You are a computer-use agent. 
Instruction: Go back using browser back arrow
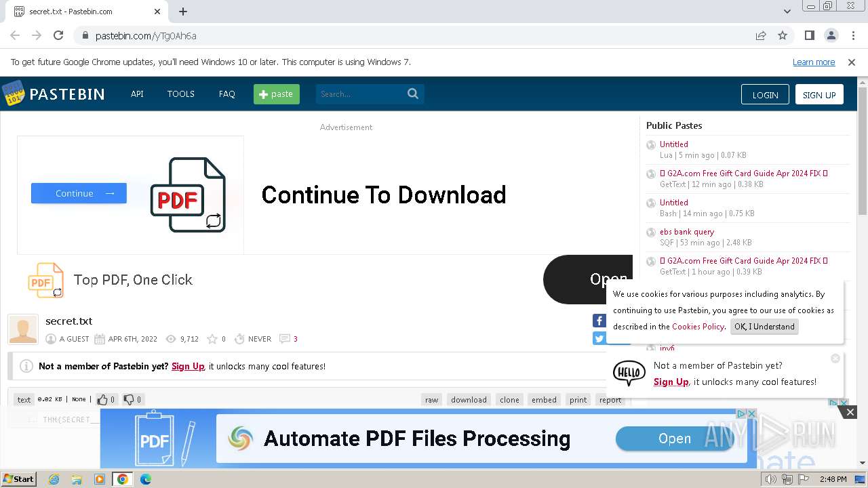point(15,35)
